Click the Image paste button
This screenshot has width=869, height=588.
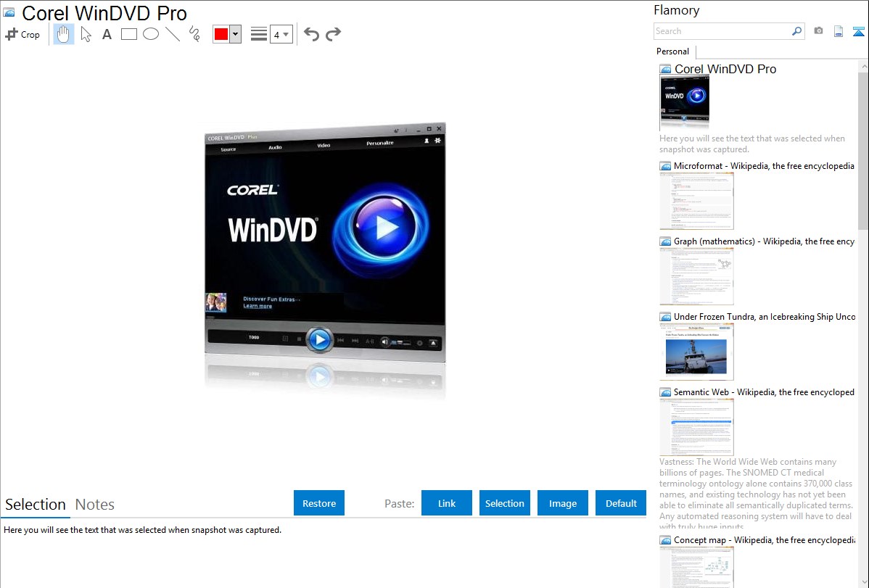click(x=563, y=503)
